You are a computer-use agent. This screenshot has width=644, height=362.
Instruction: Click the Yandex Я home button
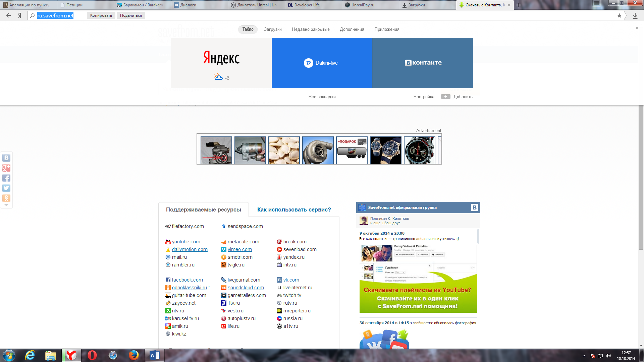(x=20, y=15)
